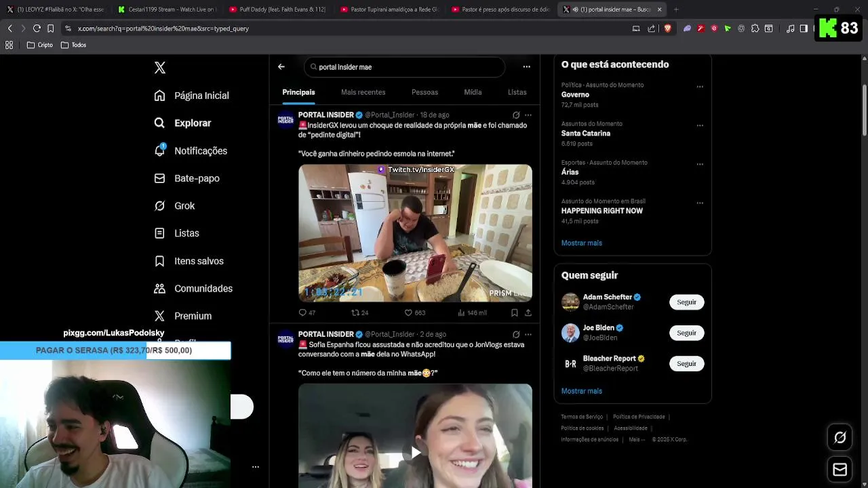The image size is (868, 488).
Task: Open the floating Grok button
Action: tap(840, 438)
